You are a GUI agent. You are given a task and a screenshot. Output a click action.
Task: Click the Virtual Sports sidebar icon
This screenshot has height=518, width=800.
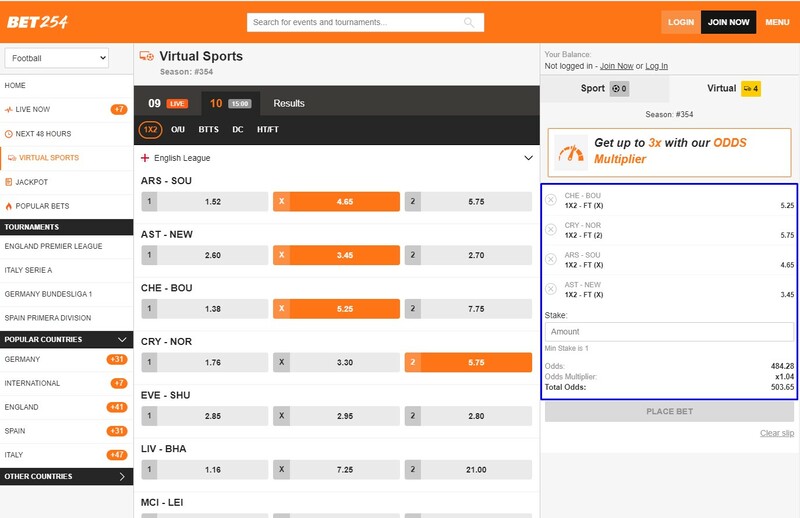point(12,158)
